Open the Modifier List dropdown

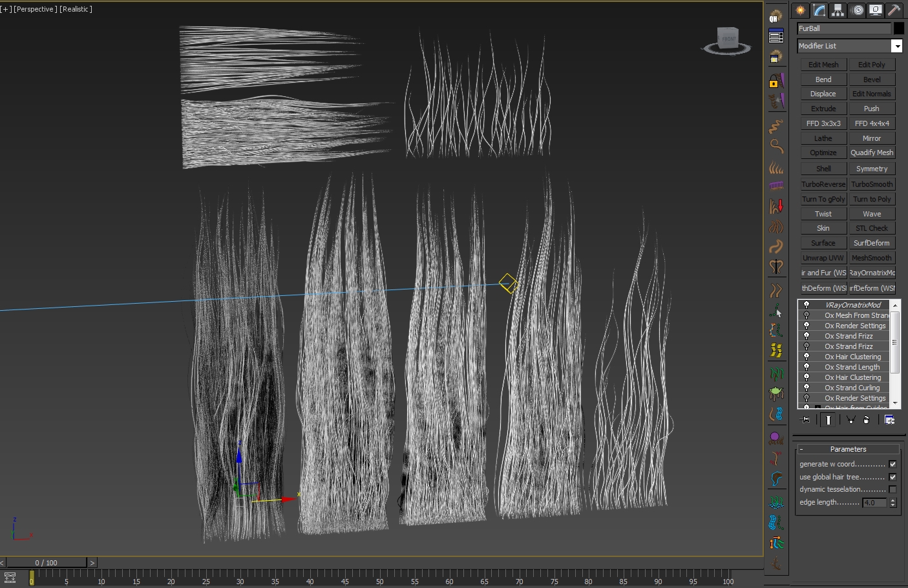tap(897, 46)
